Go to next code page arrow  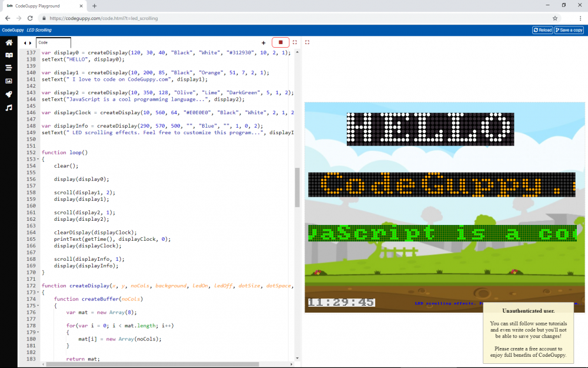31,43
